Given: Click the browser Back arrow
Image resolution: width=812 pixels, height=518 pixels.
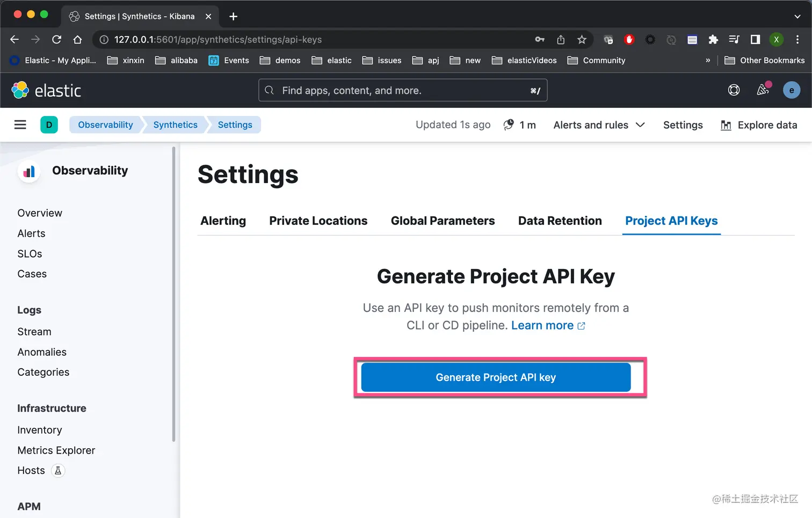Looking at the screenshot, I should [15, 39].
